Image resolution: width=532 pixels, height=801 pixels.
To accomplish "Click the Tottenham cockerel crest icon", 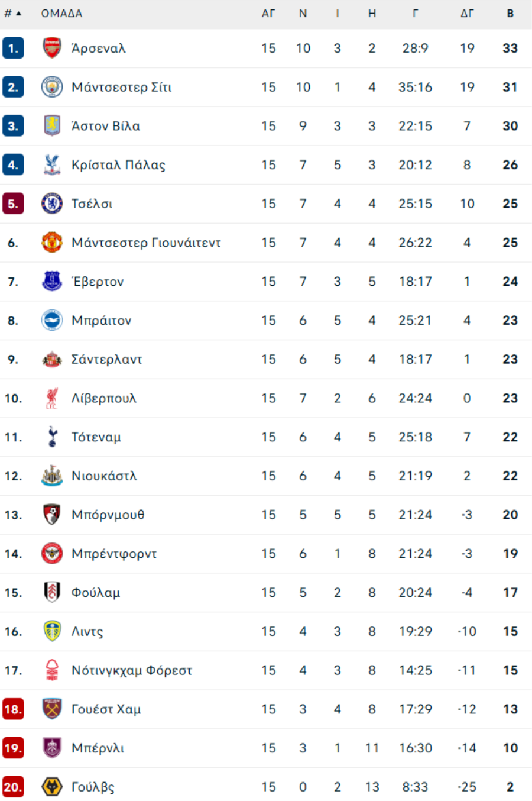I will point(52,437).
